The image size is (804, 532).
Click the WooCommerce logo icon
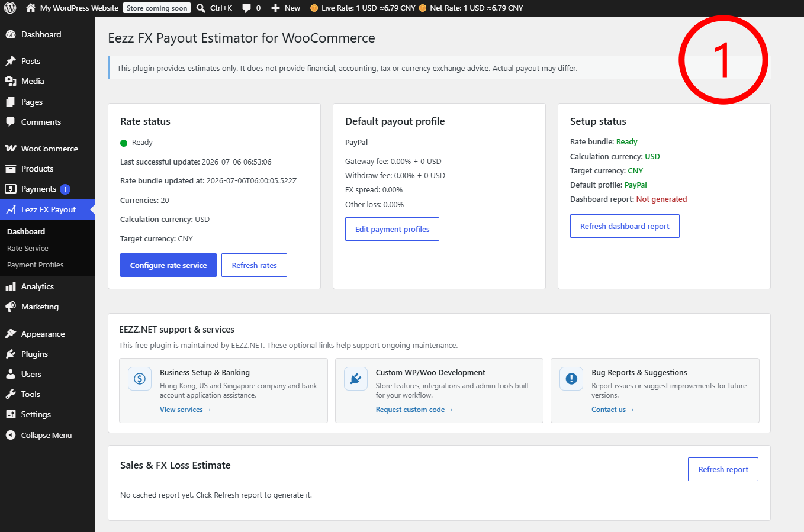click(11, 149)
